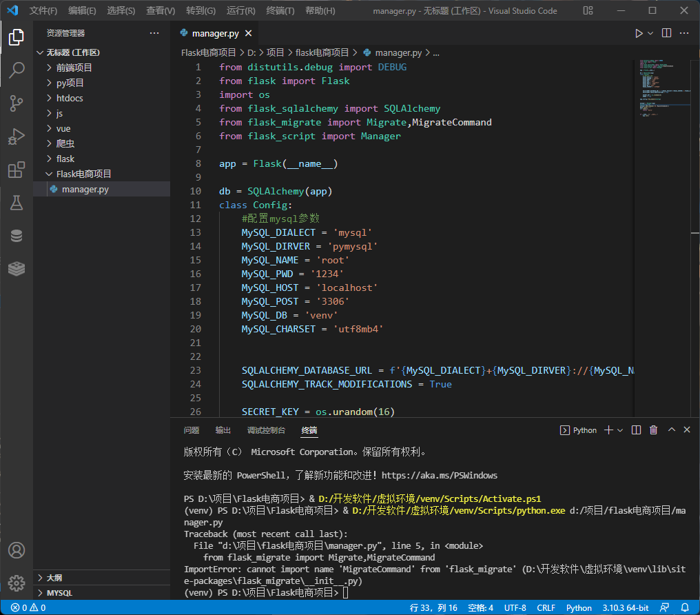The width and height of the screenshot is (700, 615).
Task: Open the database extension view
Action: point(17,235)
